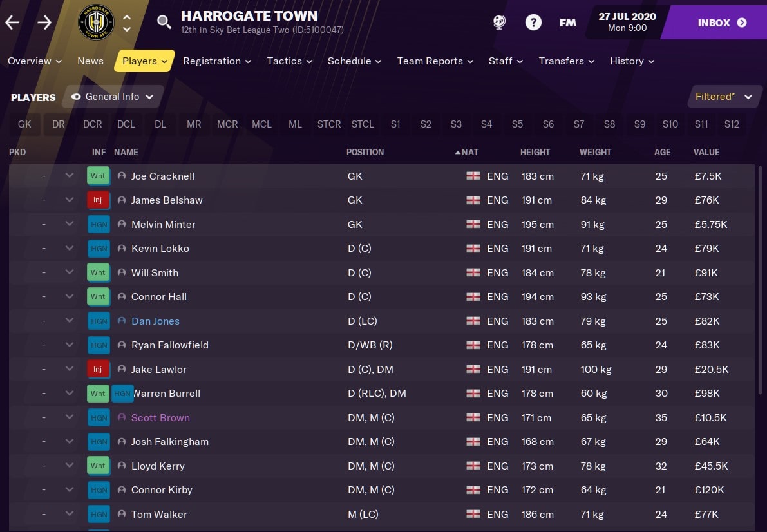Click Joe Cracknell's Wnt status icon

coord(98,176)
